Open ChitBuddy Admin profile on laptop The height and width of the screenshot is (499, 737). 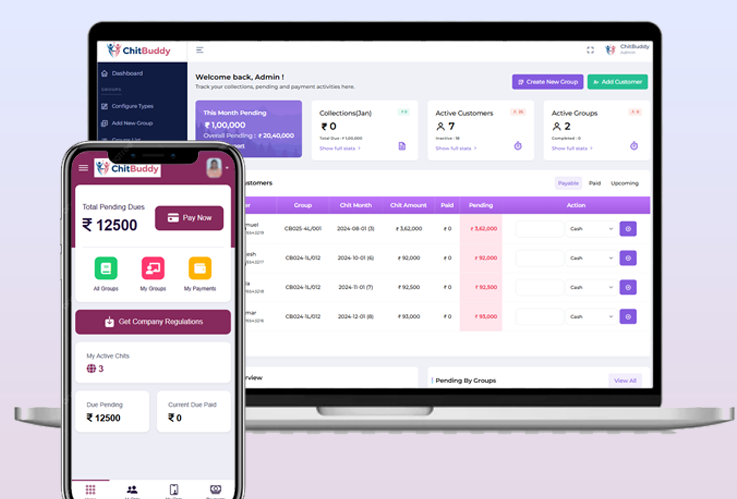coord(627,49)
